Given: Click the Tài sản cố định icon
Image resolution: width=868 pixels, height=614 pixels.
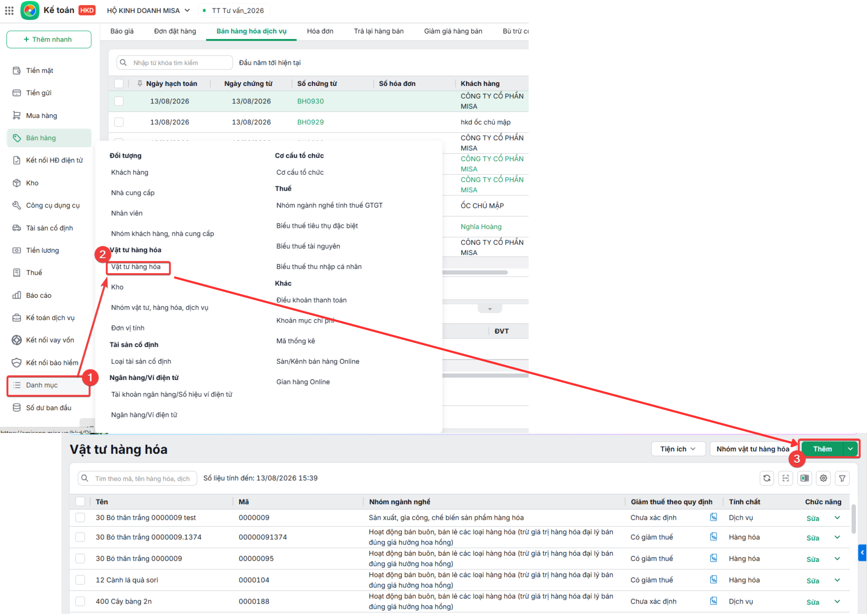Looking at the screenshot, I should point(16,228).
